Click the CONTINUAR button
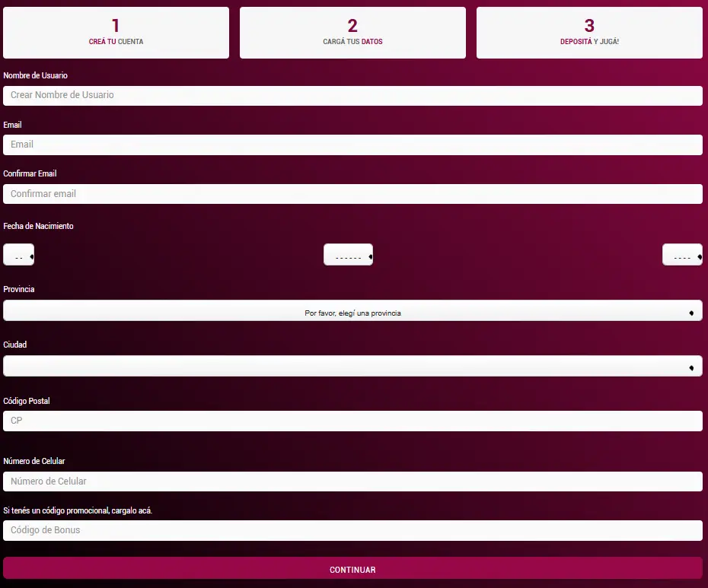This screenshot has height=588, width=708. pos(352,569)
